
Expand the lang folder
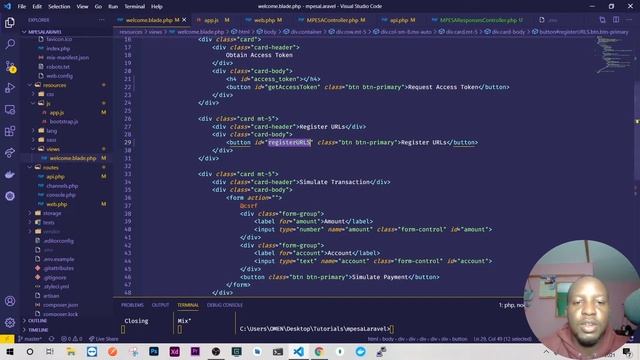click(51, 131)
